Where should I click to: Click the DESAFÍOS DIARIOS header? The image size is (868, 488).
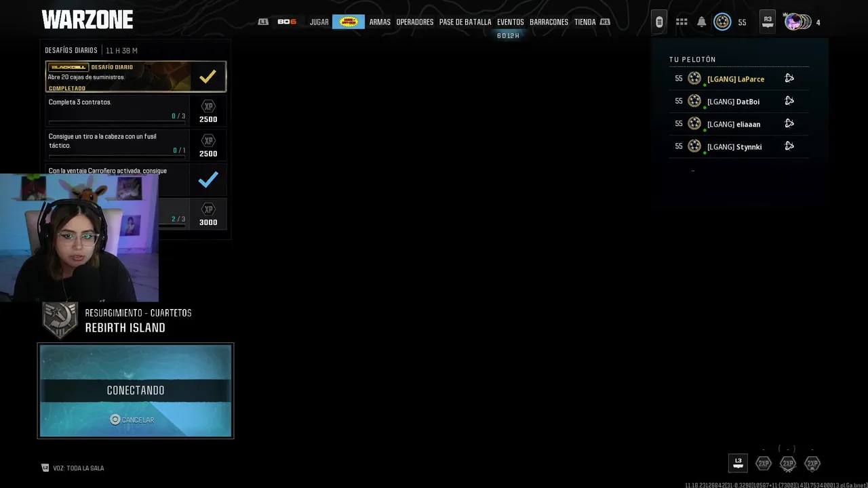point(71,50)
